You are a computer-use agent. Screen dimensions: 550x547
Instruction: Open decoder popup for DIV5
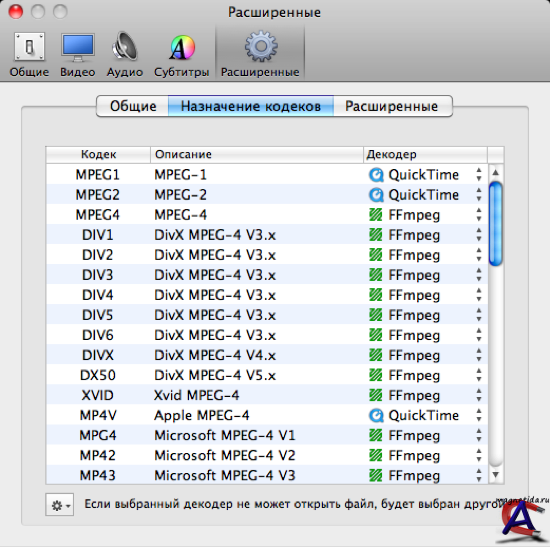(x=425, y=315)
